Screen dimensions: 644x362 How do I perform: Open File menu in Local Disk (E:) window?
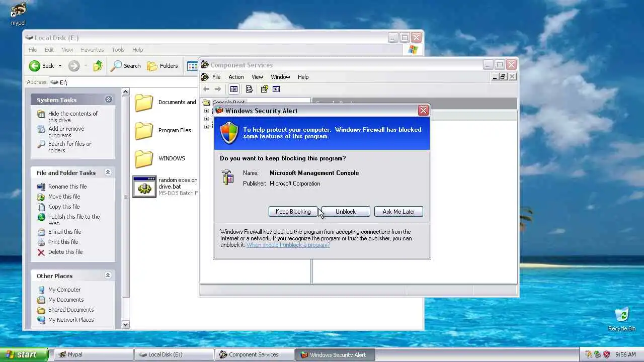pos(33,50)
